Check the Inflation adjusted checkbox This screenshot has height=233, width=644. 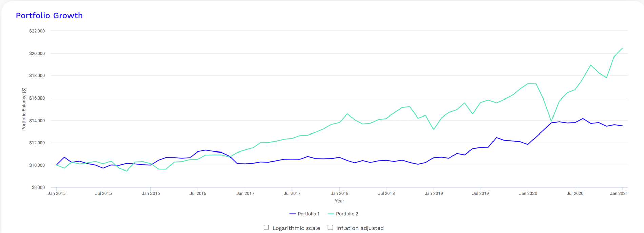(x=330, y=228)
